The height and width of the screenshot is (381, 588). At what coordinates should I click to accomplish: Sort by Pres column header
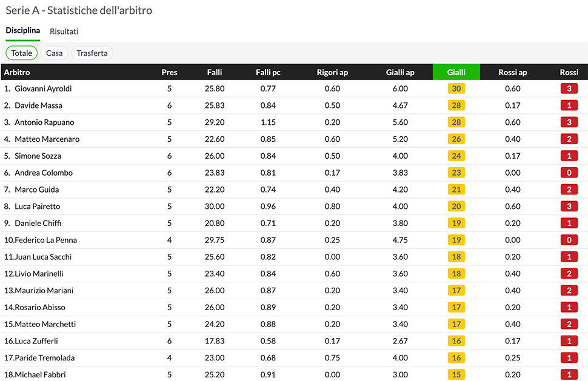tap(169, 72)
